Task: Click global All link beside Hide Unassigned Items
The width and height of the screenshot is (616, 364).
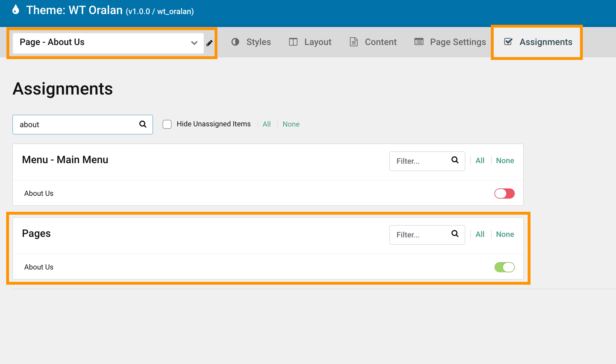Action: click(266, 124)
